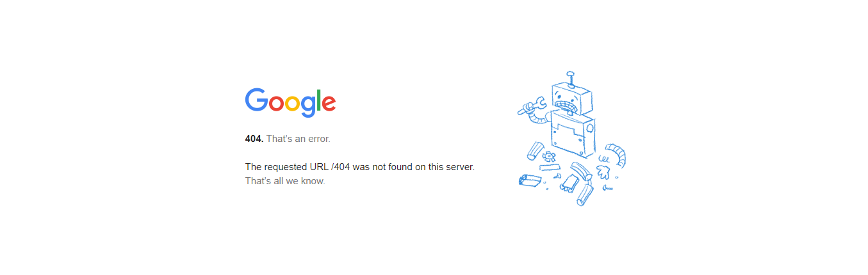This screenshot has width=868, height=275.
Task: Click the "requested URL /404" message line
Action: (359, 167)
